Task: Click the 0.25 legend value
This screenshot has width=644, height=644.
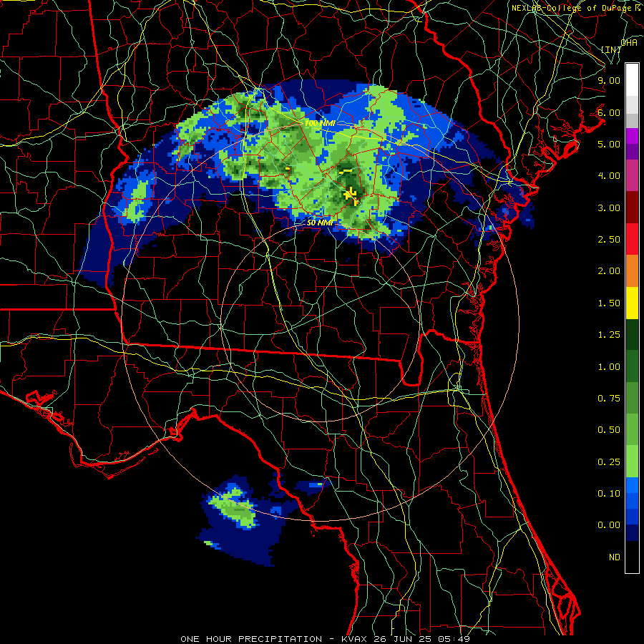Action: point(609,462)
